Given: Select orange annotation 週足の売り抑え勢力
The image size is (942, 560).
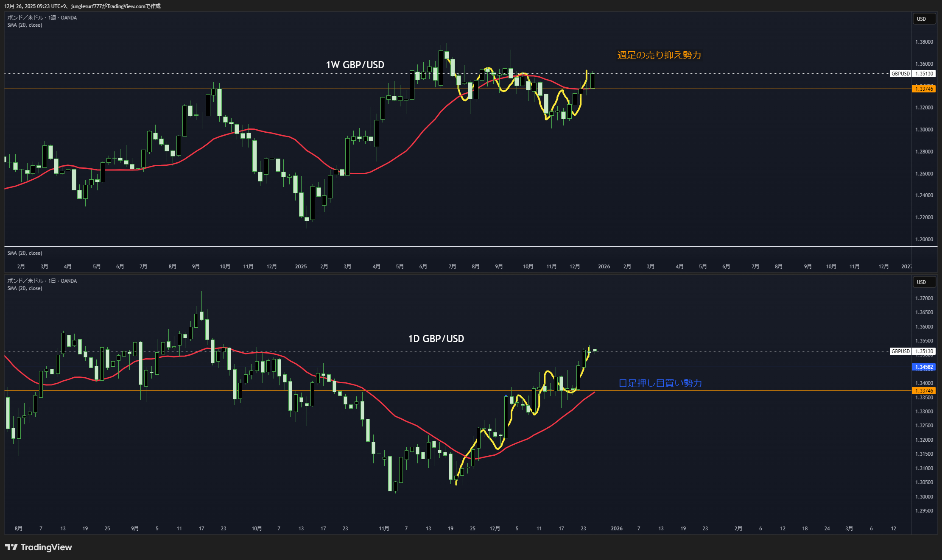Looking at the screenshot, I should (659, 55).
